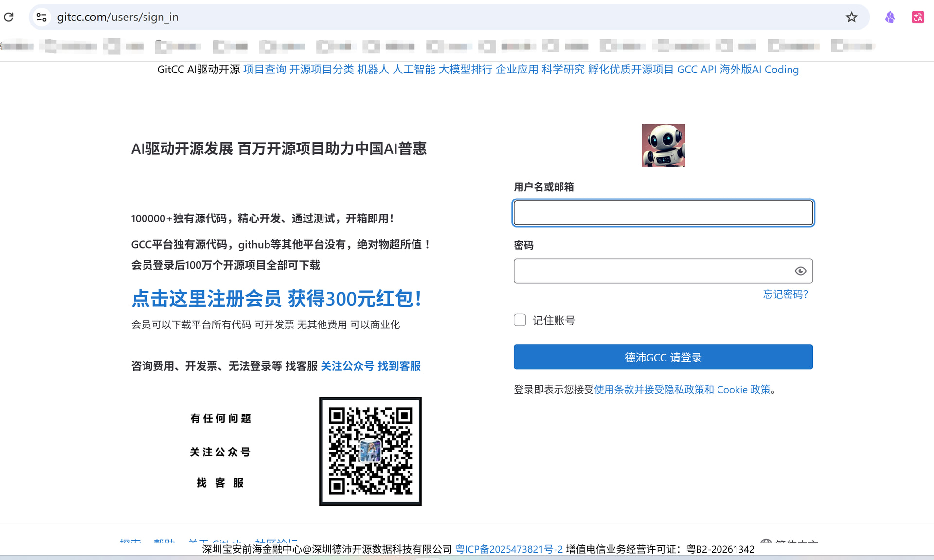Screen dimensions: 934x560
Task: Visit the 海外版AI Coding navigation link
Action: coord(759,70)
